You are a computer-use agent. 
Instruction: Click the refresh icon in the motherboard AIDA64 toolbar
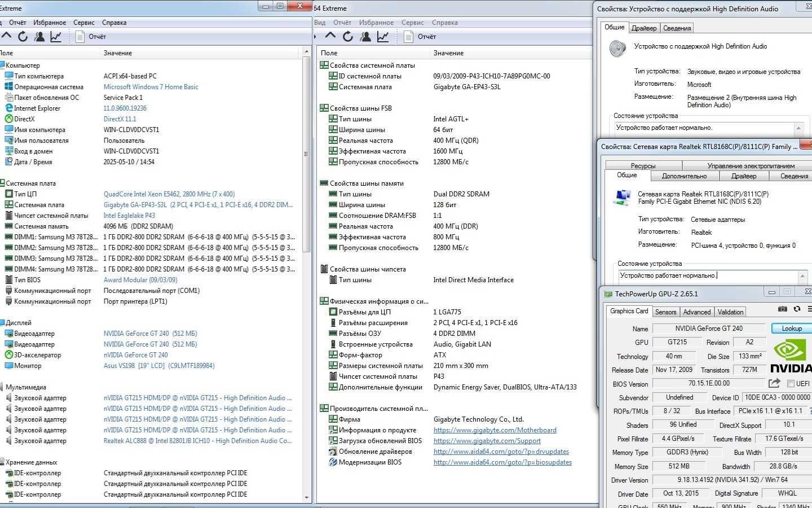point(348,37)
